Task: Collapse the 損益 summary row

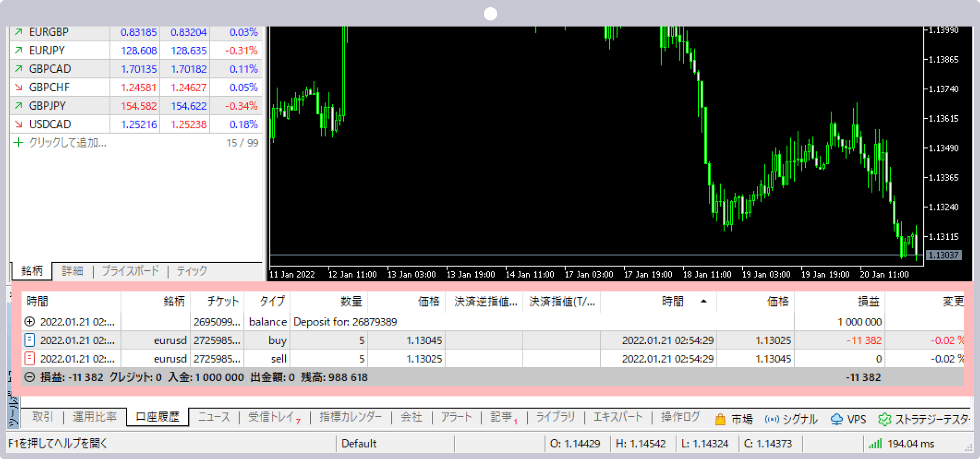Action: [30, 377]
